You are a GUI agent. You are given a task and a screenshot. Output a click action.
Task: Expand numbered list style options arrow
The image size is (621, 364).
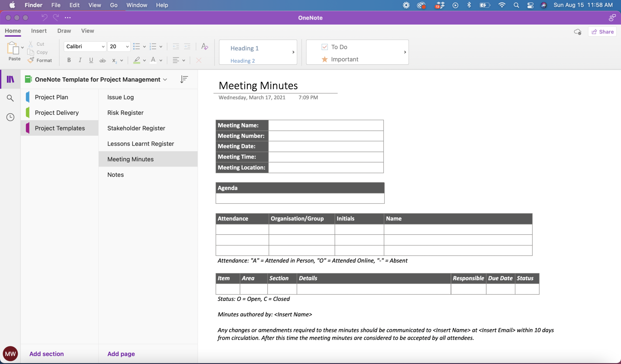click(161, 47)
